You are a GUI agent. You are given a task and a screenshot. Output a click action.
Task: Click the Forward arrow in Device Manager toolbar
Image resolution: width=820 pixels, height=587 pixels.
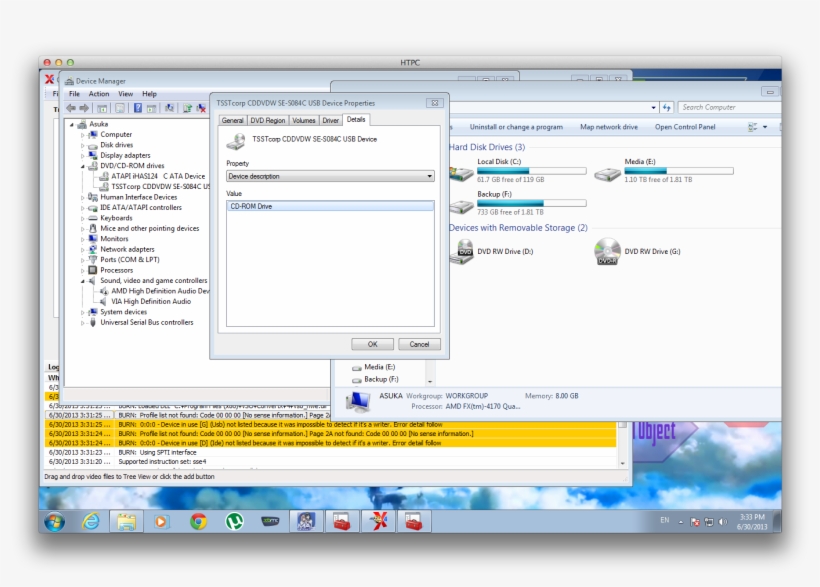pos(84,108)
